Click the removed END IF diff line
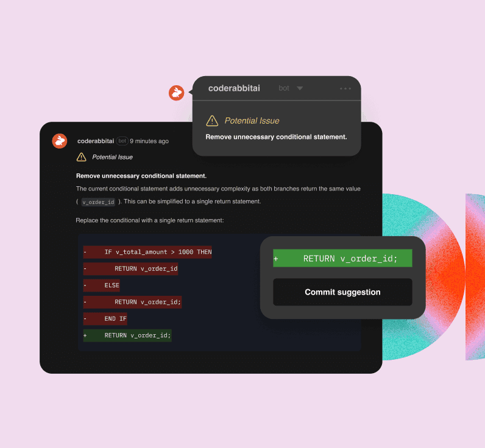Image resolution: width=485 pixels, height=448 pixels. 105,318
